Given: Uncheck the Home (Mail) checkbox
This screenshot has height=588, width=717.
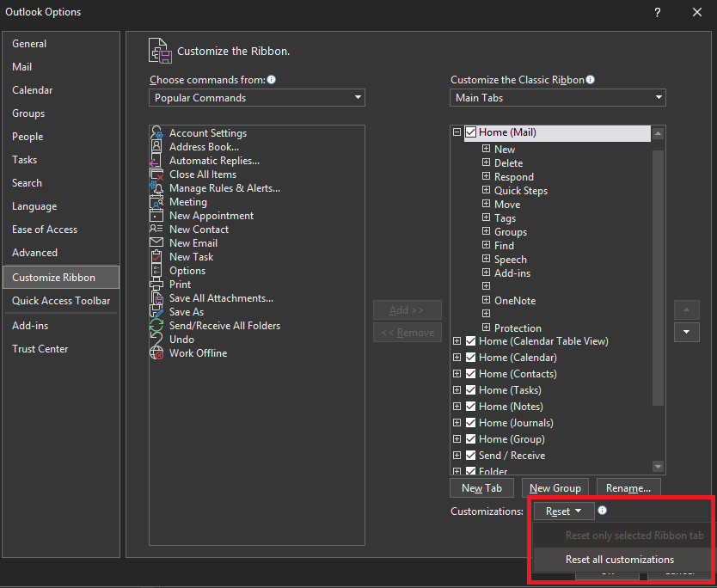Looking at the screenshot, I should [470, 132].
